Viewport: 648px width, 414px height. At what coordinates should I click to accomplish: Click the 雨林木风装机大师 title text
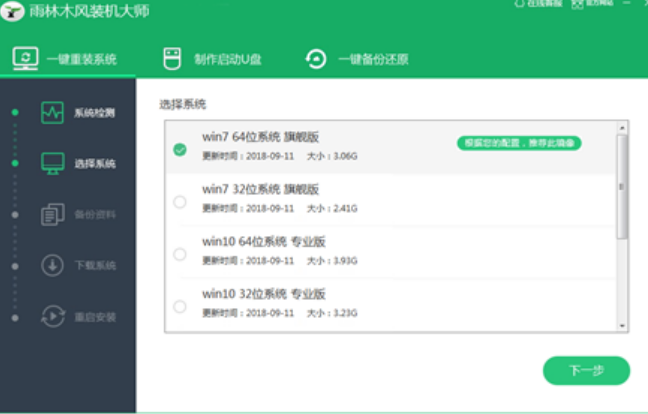[x=89, y=11]
